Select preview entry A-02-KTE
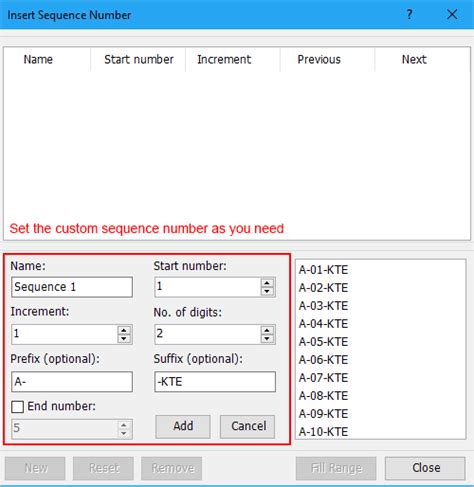 323,288
